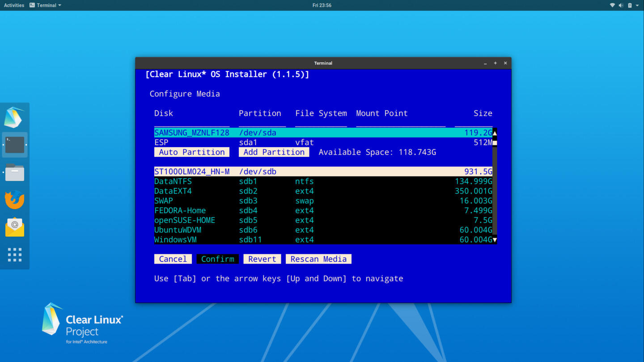The width and height of the screenshot is (644, 362).
Task: Select the ST1000LM024_HN-M disk row
Action: point(323,172)
